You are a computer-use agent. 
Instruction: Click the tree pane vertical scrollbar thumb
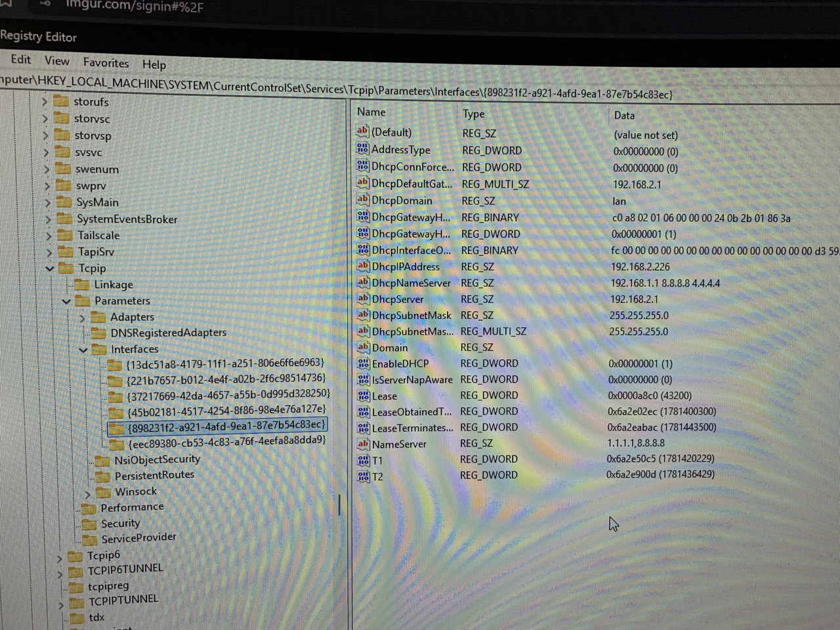(x=339, y=505)
